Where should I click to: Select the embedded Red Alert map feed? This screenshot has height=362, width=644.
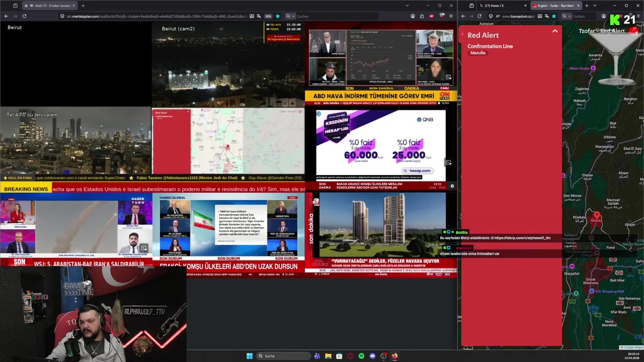228,141
